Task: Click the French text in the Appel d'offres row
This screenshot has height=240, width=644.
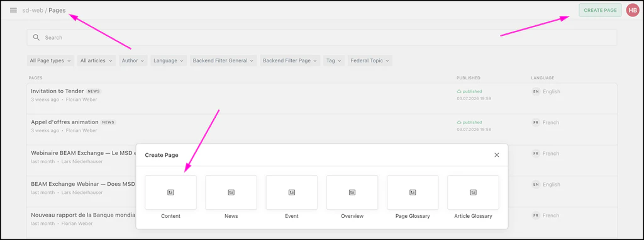Action: (x=551, y=122)
